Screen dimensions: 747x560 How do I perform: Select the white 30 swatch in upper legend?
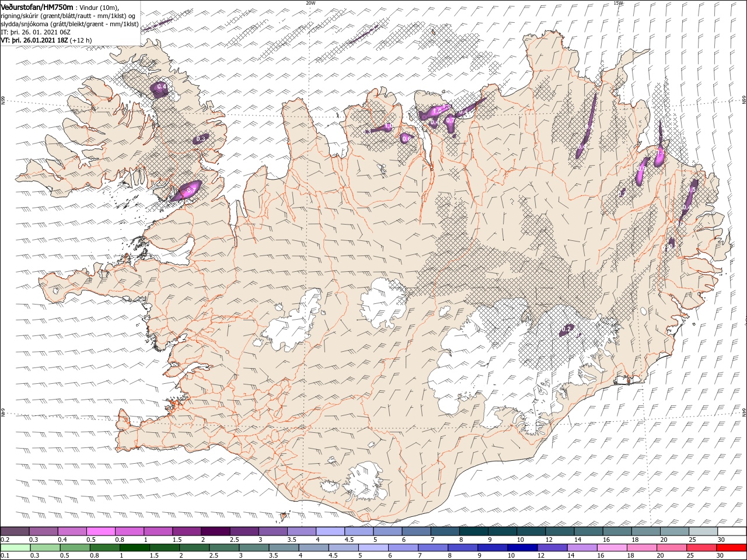coord(732,531)
